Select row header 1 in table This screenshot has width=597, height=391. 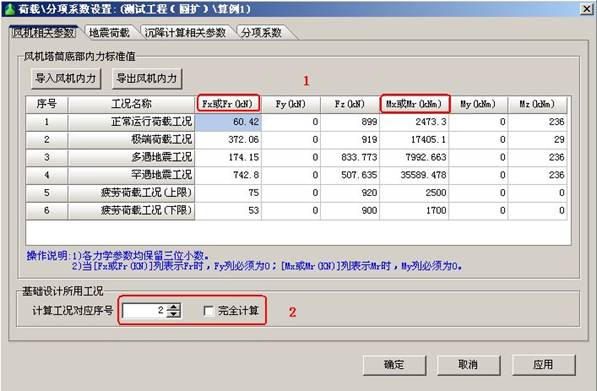(x=47, y=122)
